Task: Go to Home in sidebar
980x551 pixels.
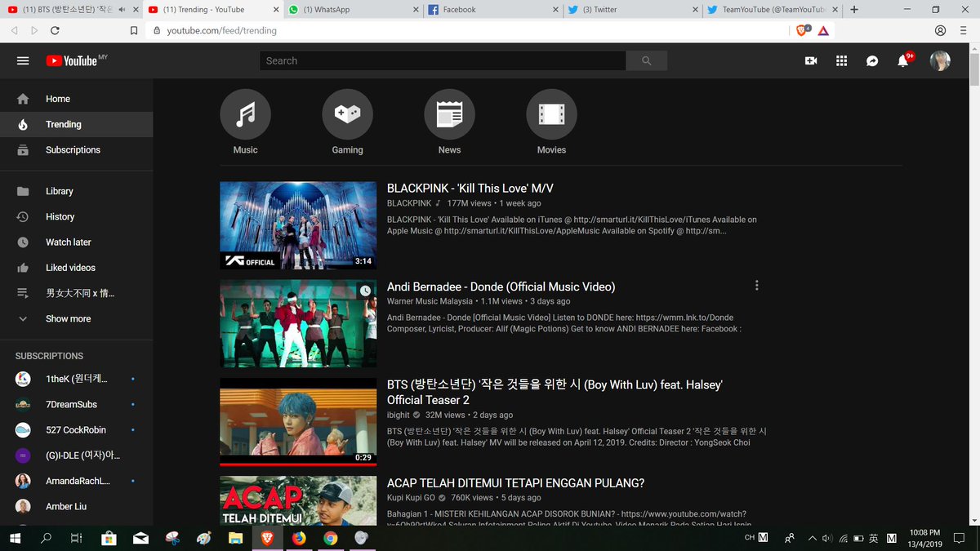Action: (76, 99)
